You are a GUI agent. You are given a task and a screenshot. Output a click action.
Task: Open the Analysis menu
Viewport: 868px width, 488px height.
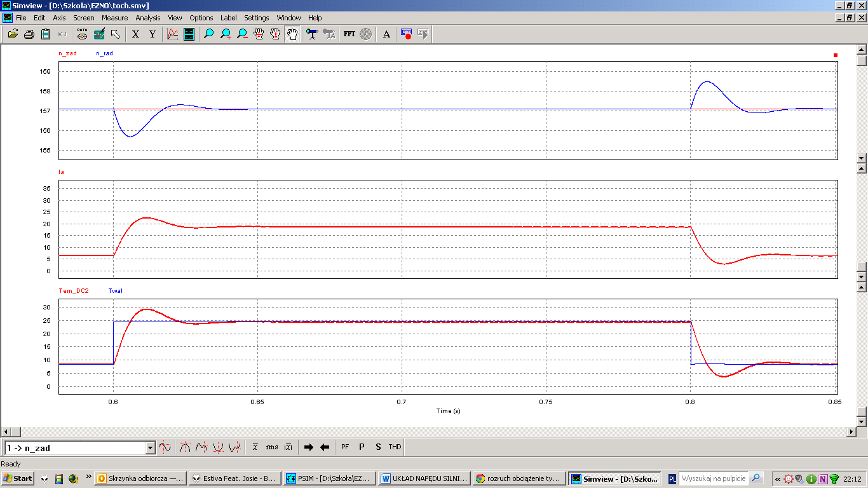click(x=148, y=18)
